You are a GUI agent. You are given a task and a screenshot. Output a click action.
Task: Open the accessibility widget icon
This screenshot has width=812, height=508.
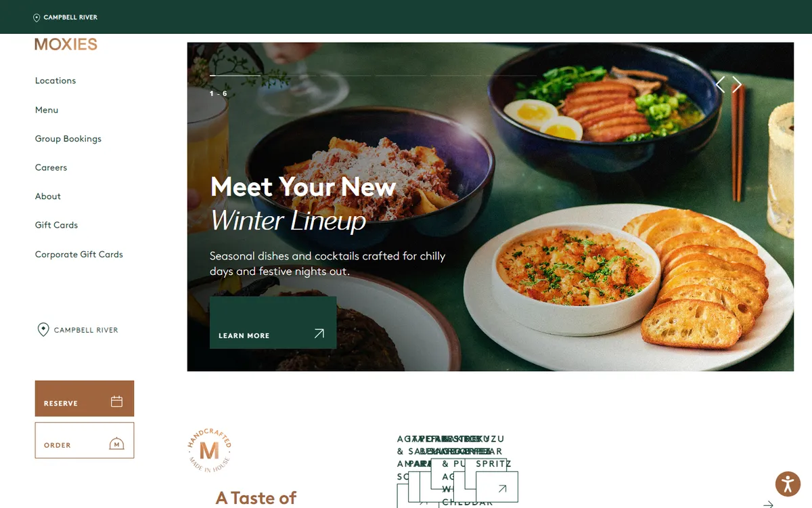(x=788, y=484)
